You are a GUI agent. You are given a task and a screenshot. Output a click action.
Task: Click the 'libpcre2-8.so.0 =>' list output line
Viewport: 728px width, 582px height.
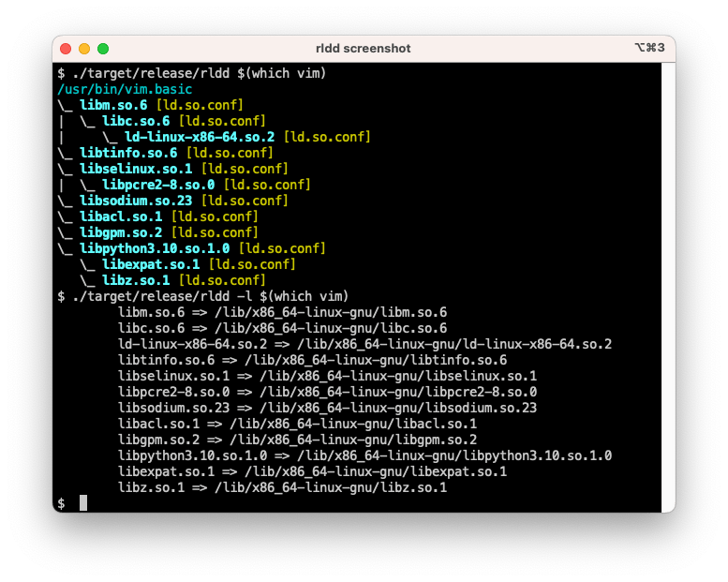pyautogui.click(x=327, y=392)
